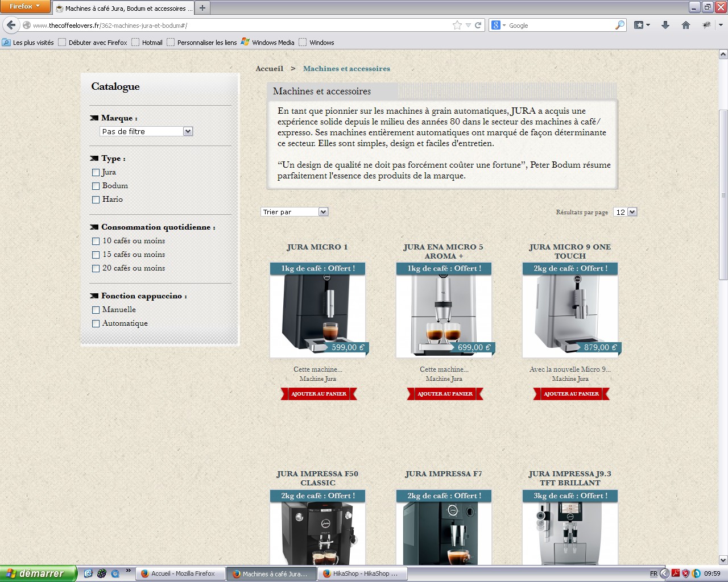This screenshot has height=582, width=728.
Task: Enable the 20 cafés ou moins filter
Action: coord(96,268)
